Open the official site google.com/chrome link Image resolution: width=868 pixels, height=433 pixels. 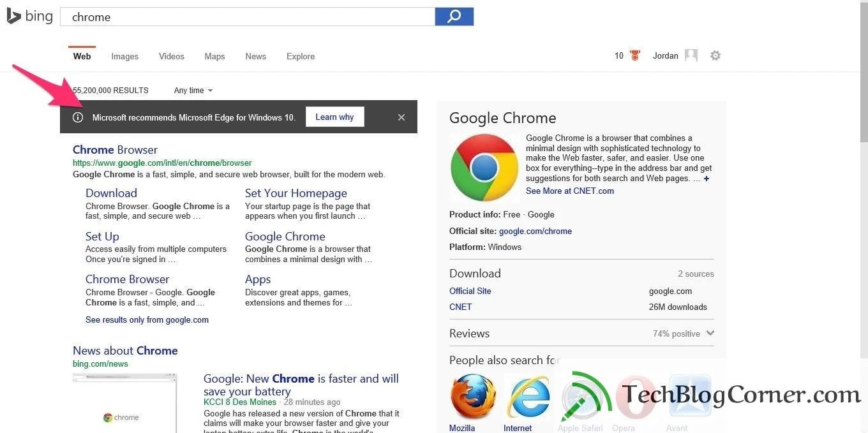click(535, 231)
